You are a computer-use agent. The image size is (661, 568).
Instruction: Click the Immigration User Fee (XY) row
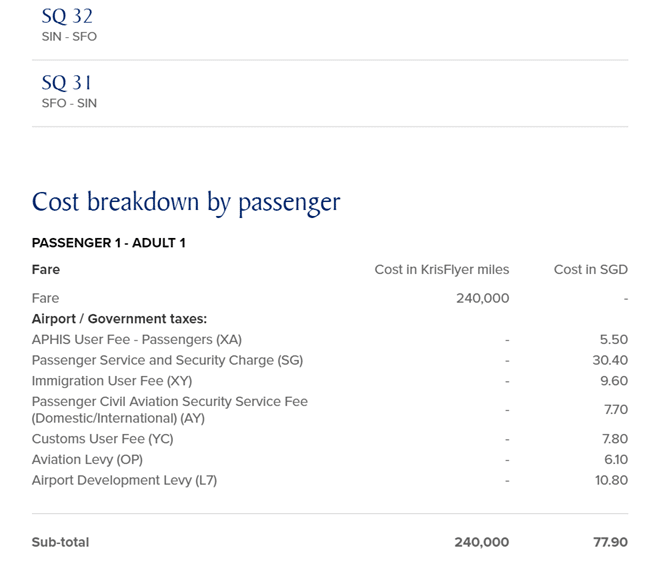(330, 381)
